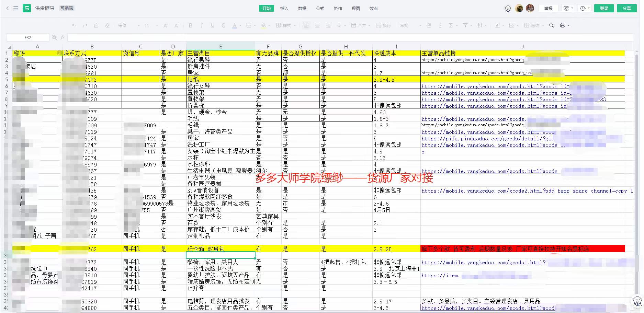Click the undo arrow icon
Viewport: 644px width, 313px height.
click(74, 25)
